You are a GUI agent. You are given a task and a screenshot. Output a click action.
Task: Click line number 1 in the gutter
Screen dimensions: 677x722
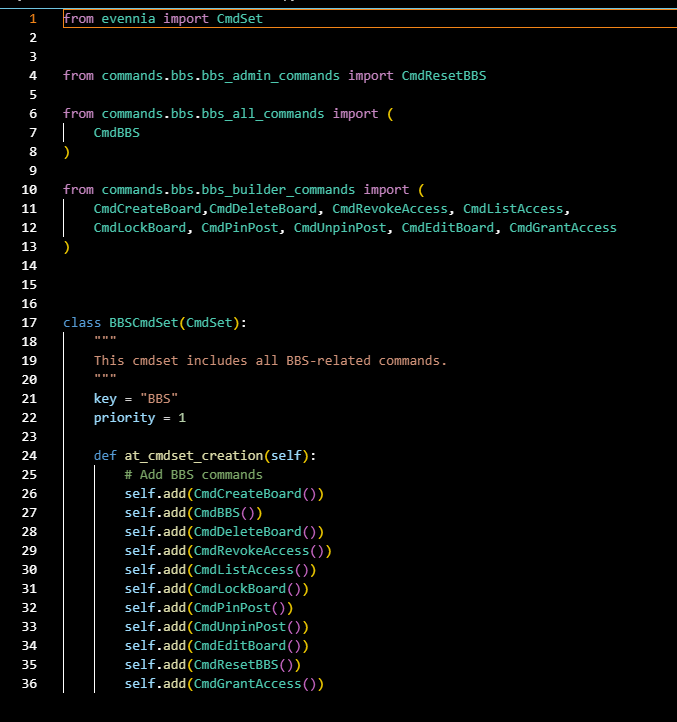click(33, 19)
